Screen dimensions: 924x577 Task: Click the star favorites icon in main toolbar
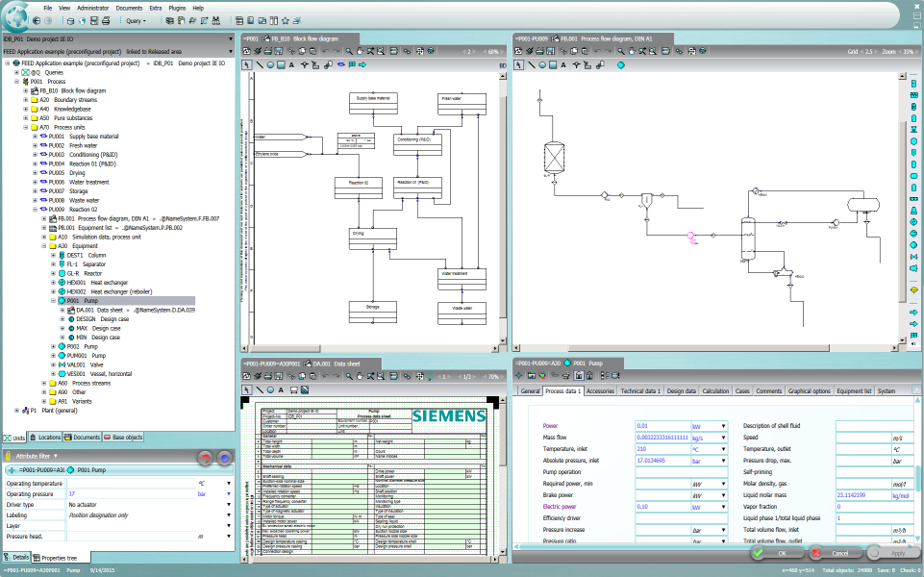(x=286, y=20)
